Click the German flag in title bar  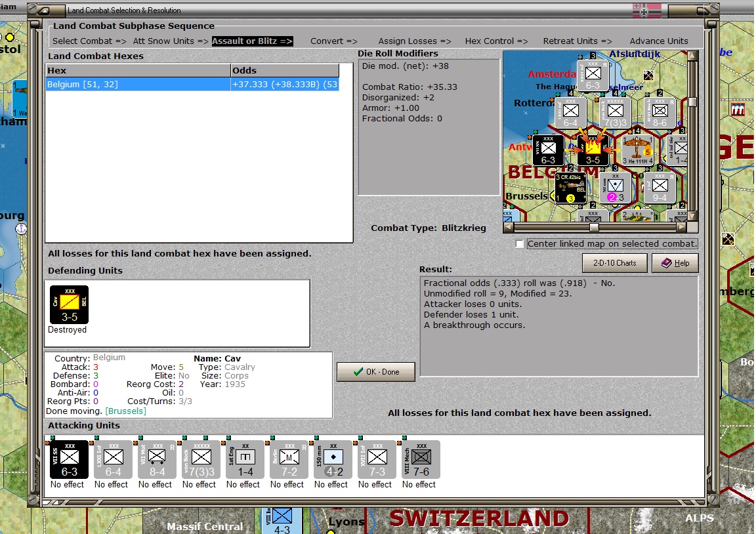coord(647,10)
